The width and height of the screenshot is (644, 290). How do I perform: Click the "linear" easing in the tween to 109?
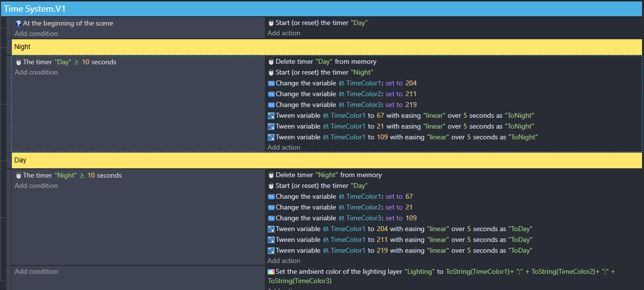pyautogui.click(x=438, y=137)
